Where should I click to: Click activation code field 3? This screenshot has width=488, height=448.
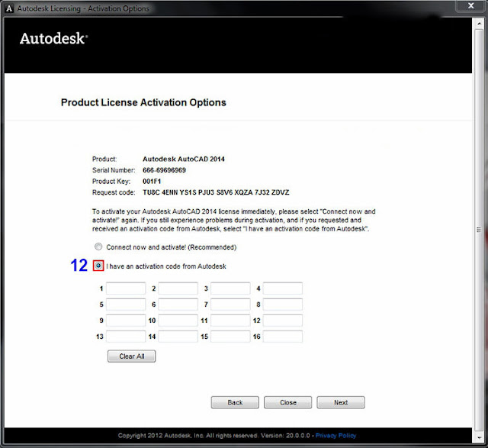(230, 288)
